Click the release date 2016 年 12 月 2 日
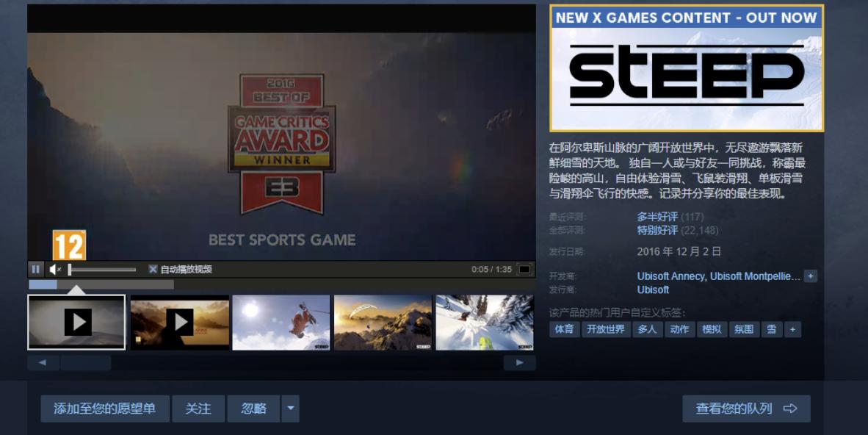This screenshot has width=868, height=435. [x=679, y=251]
